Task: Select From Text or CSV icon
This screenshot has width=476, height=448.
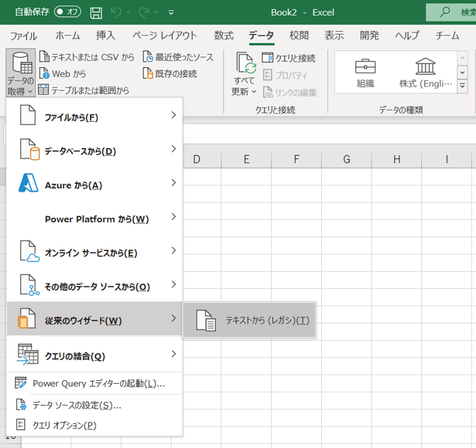Action: (44, 57)
